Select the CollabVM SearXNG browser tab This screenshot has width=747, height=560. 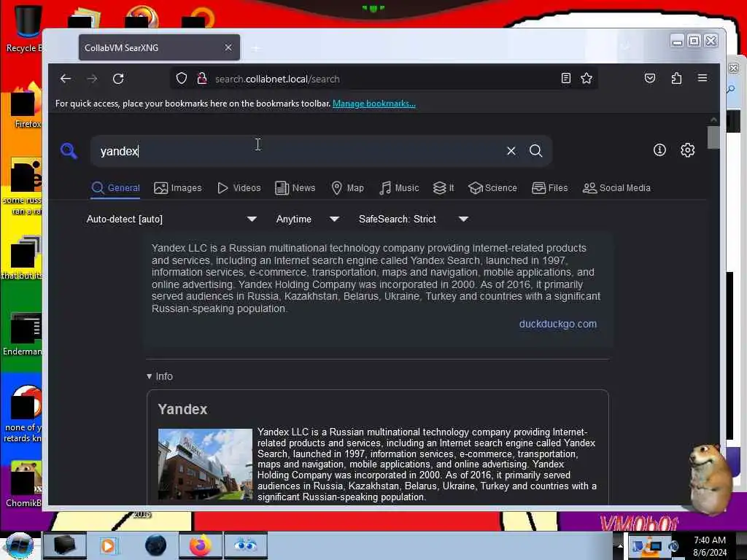[159, 47]
